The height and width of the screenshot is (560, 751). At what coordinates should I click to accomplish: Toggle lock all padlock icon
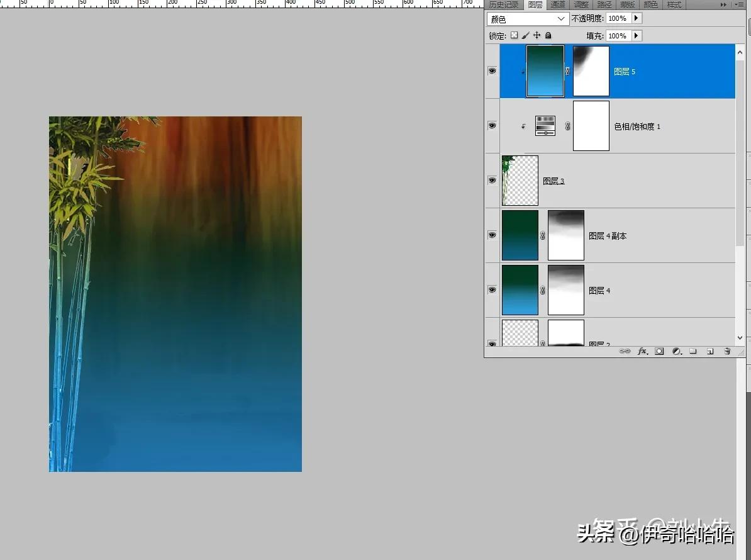pyautogui.click(x=548, y=36)
